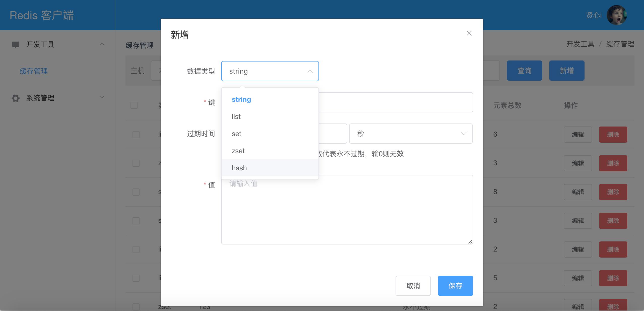
Task: Check the checkbox on the second table row
Action: click(x=136, y=163)
